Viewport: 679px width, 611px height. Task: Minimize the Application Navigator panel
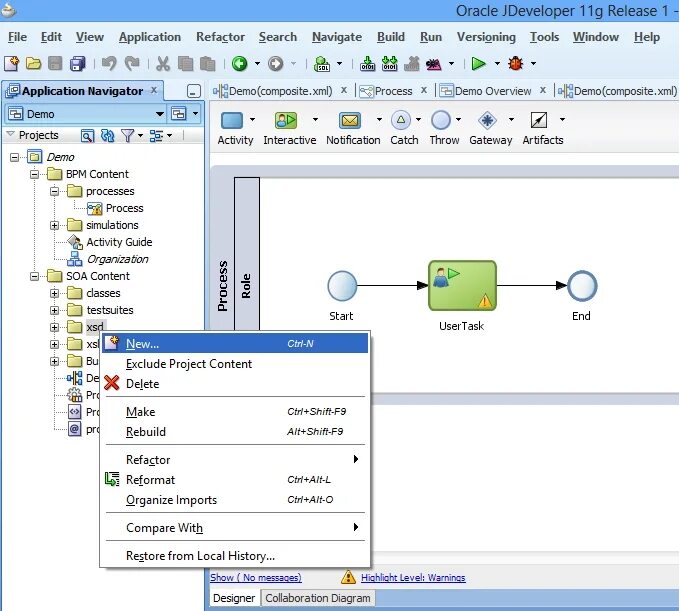coord(194,91)
